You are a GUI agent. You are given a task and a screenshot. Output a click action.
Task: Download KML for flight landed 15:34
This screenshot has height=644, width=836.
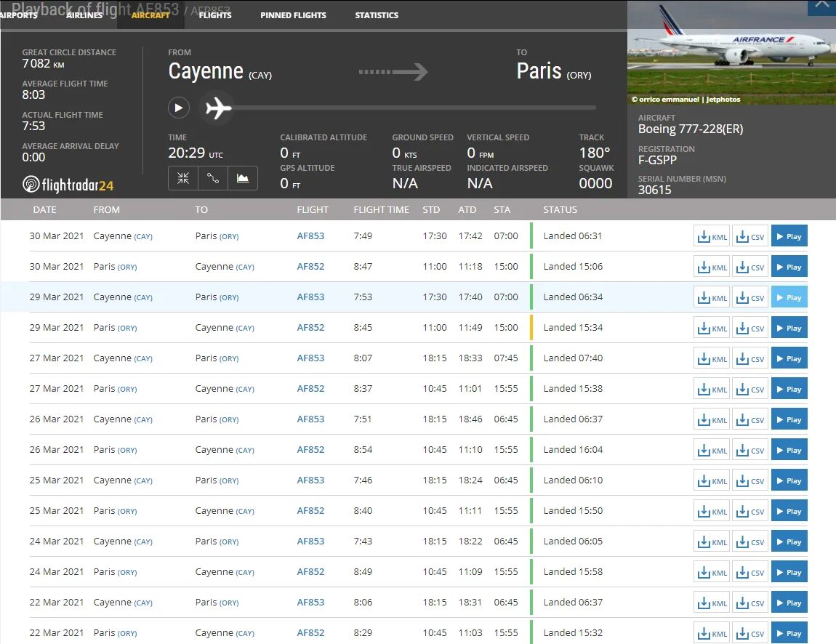712,329
